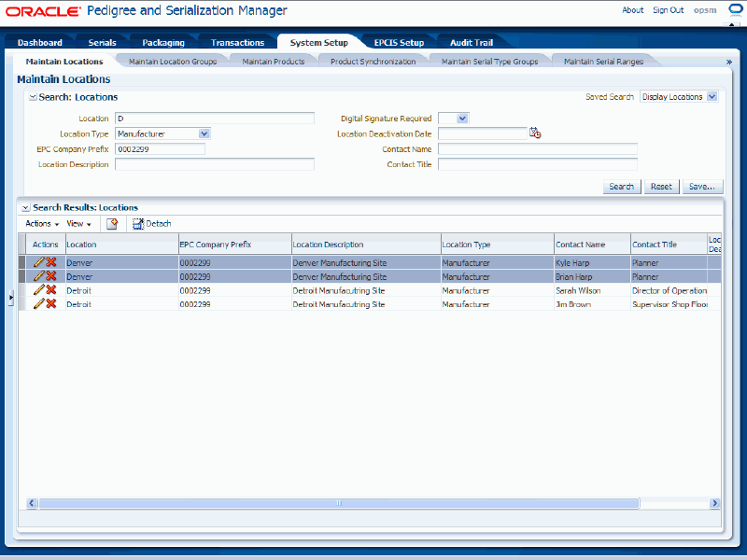Click the 'Kyle Harp' contact cell
This screenshot has width=747, height=560.
(592, 263)
